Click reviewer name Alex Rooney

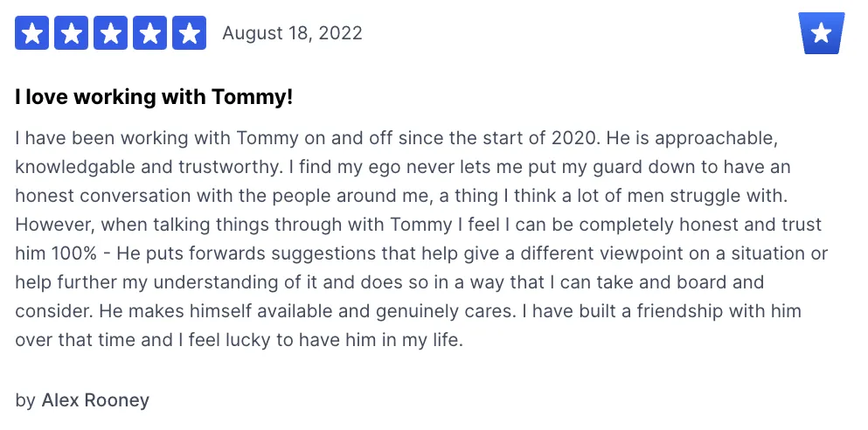[x=96, y=400]
